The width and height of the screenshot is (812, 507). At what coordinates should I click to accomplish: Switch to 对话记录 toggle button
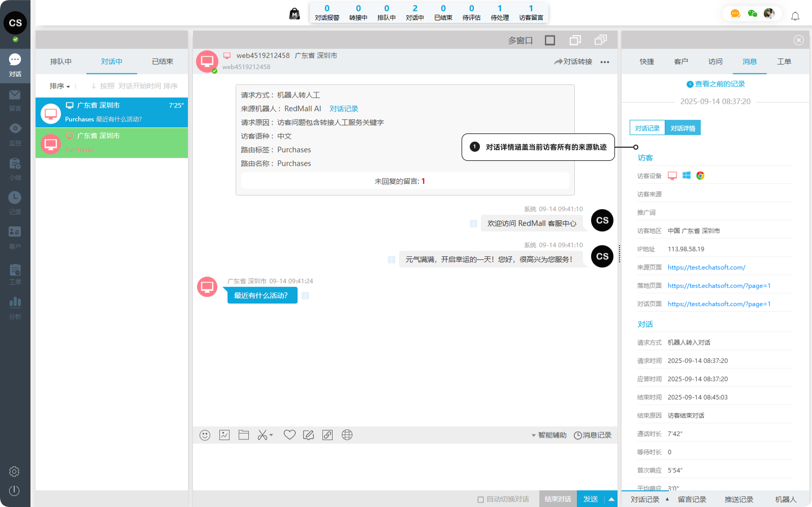pyautogui.click(x=647, y=128)
